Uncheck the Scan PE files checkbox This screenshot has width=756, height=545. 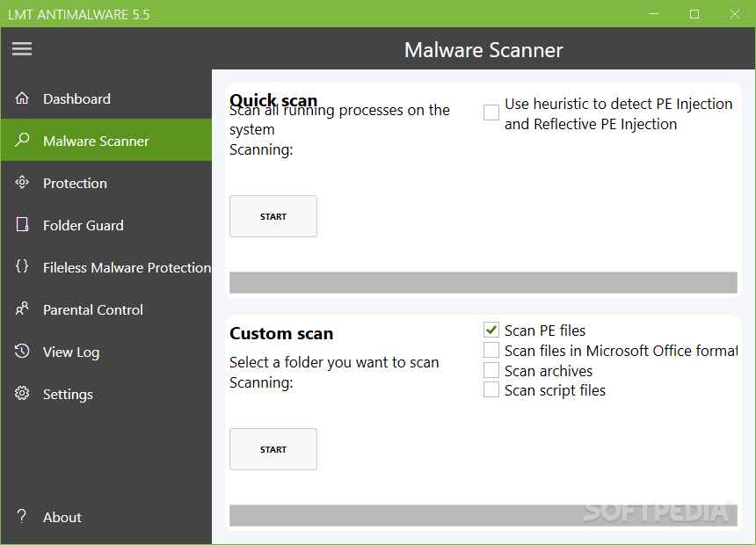(491, 331)
